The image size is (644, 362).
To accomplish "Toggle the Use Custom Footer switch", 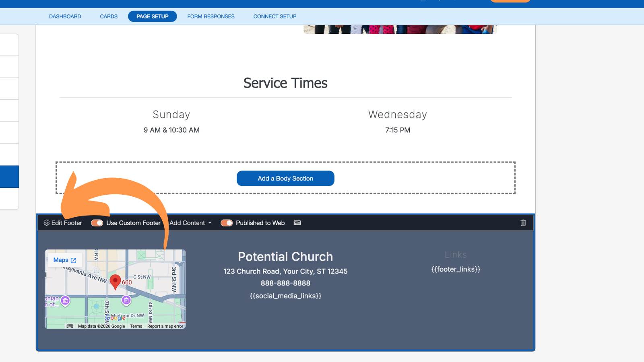I will coord(97,223).
